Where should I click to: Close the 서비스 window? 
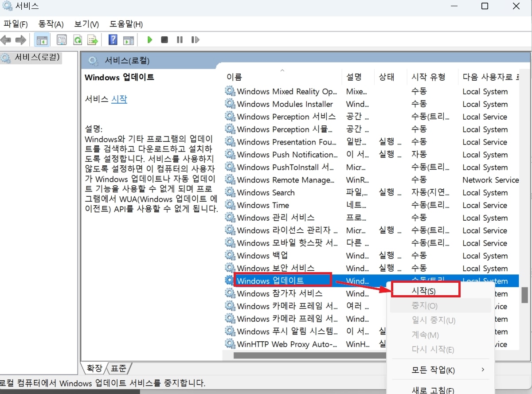click(x=516, y=6)
